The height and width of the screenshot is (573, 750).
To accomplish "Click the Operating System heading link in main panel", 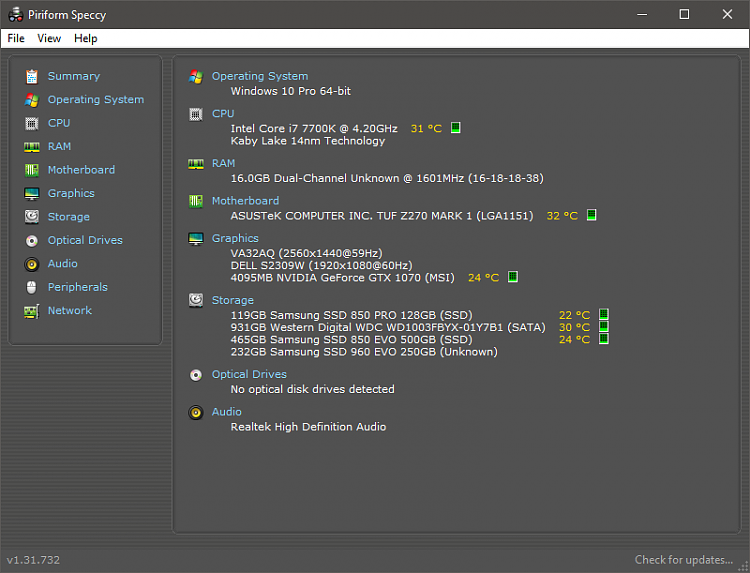I will tap(260, 76).
